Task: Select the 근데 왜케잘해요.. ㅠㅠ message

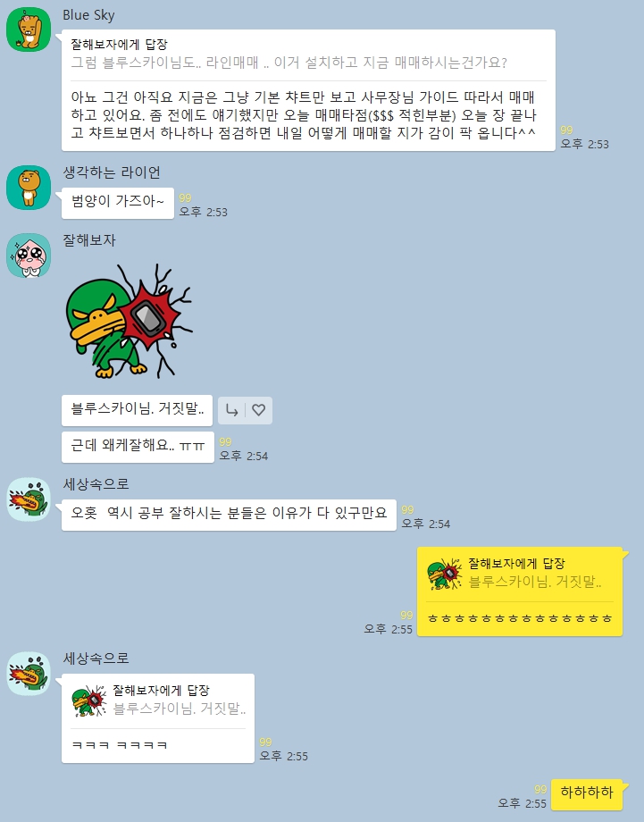Action: click(138, 447)
